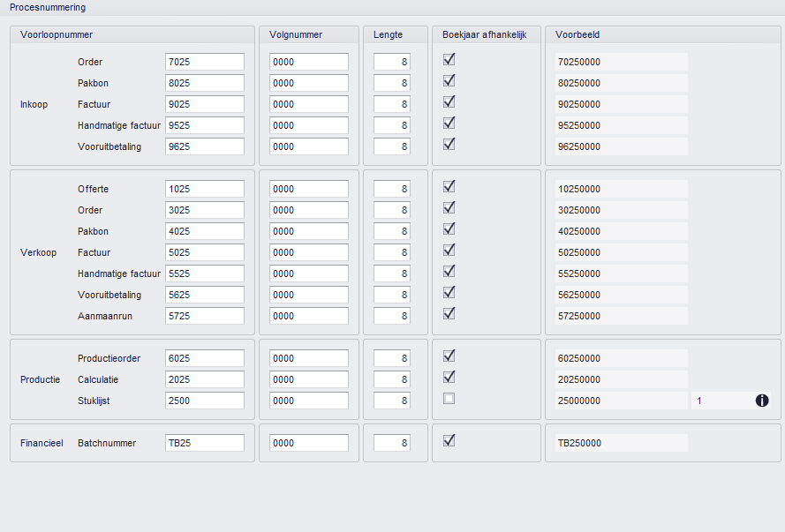Uncheck Boekjaar afhankelijk for Aanmaanrun

click(x=449, y=313)
